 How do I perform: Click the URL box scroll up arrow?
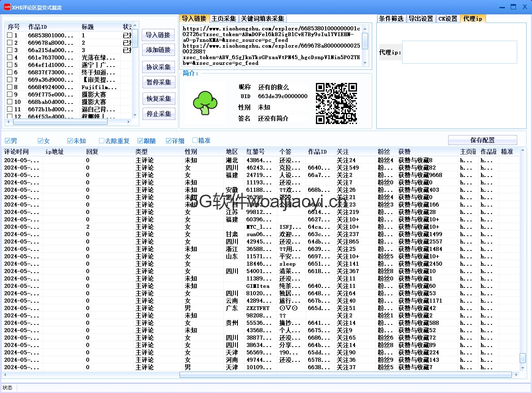365,28
